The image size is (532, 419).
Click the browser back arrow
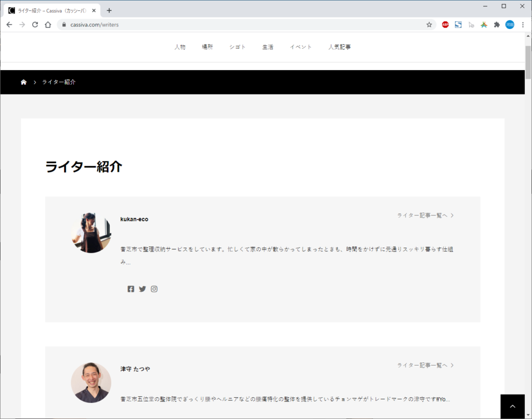[9, 24]
